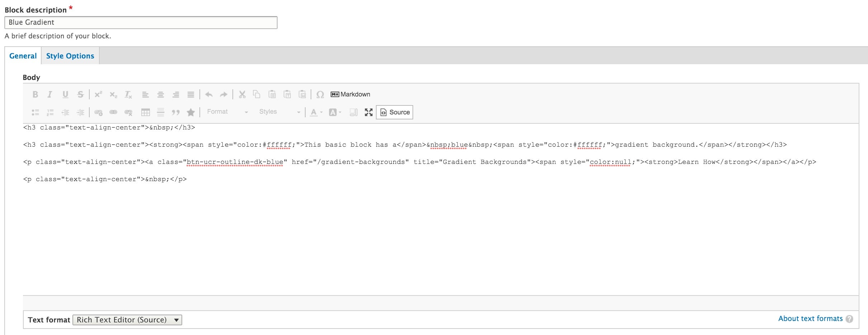Screen dimensions: 868x335
Task: Switch to the Style Options tab
Action: click(70, 56)
